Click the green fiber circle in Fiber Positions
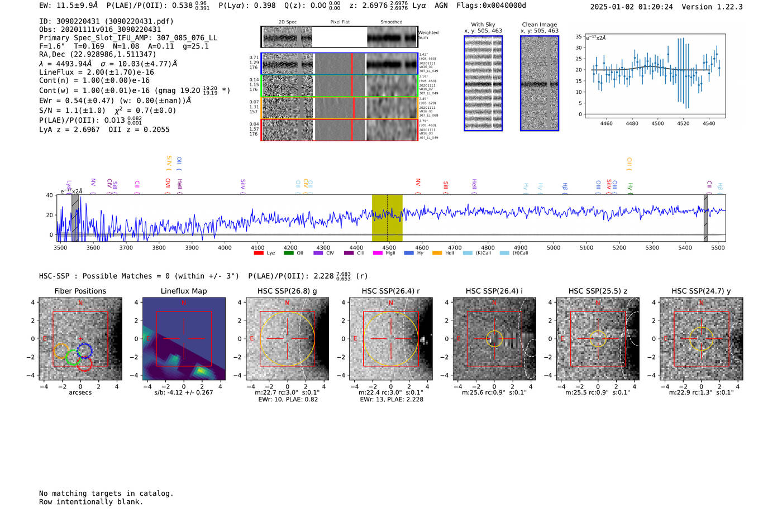 (73, 358)
